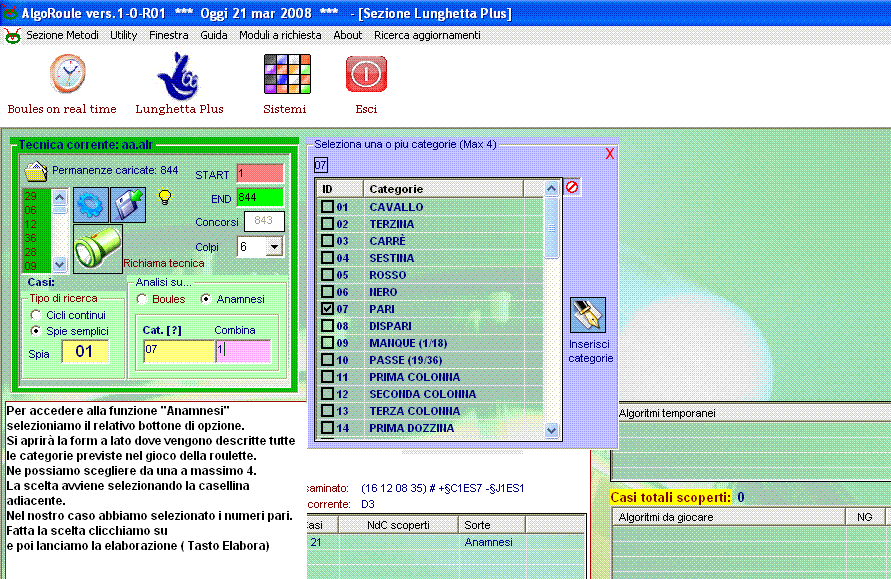The height and width of the screenshot is (579, 891).
Task: Click the red START input field
Action: 260,173
